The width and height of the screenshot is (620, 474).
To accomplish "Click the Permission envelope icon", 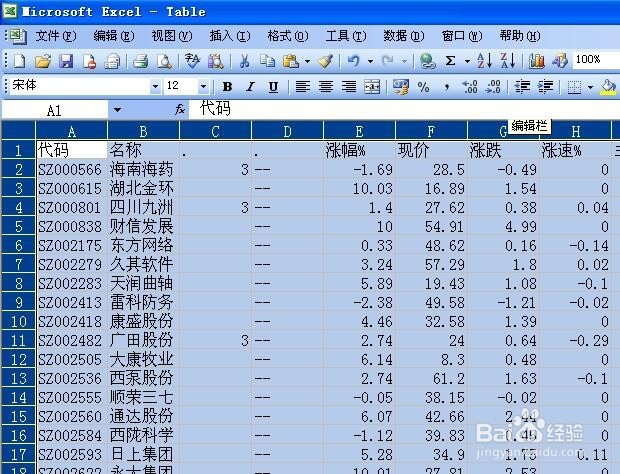I will pos(89,61).
